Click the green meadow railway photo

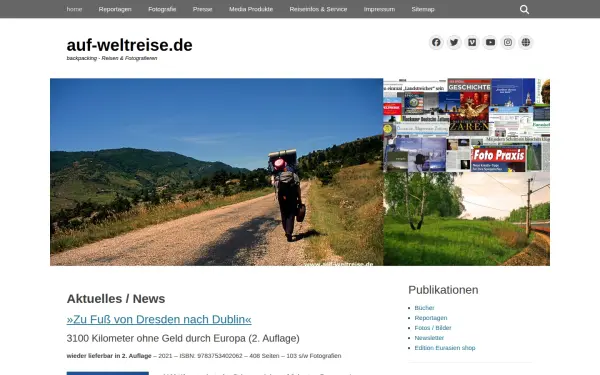click(466, 218)
